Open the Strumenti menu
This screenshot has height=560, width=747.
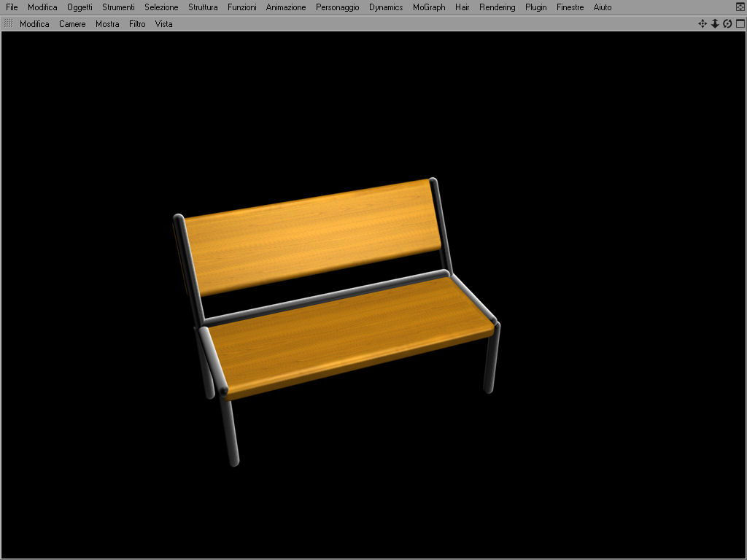tap(118, 7)
